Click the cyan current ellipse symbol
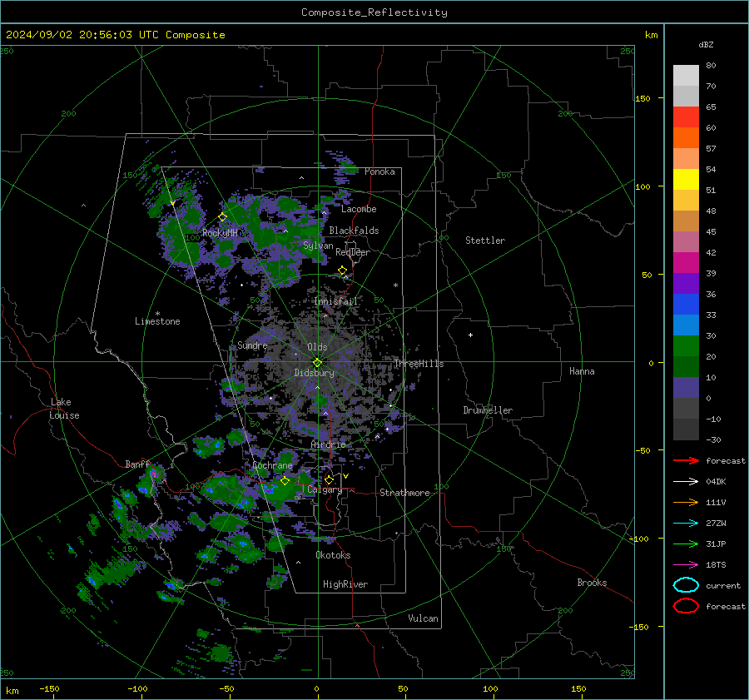 point(686,585)
